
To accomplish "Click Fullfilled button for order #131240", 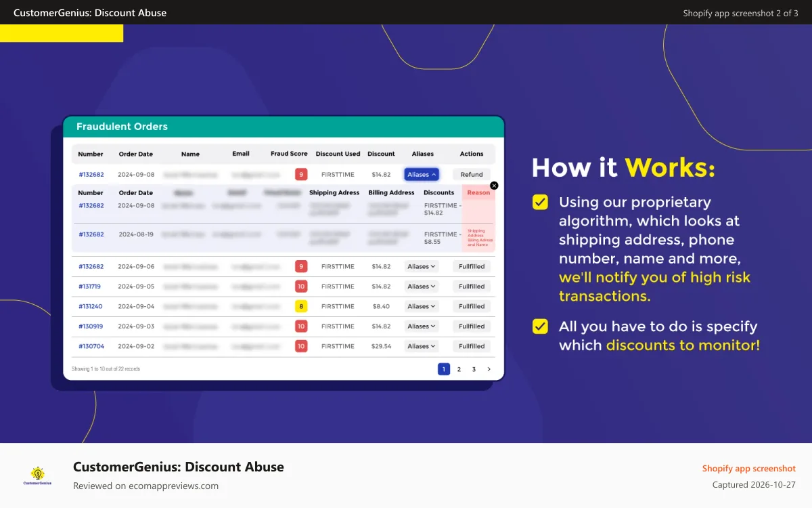I will (x=472, y=306).
